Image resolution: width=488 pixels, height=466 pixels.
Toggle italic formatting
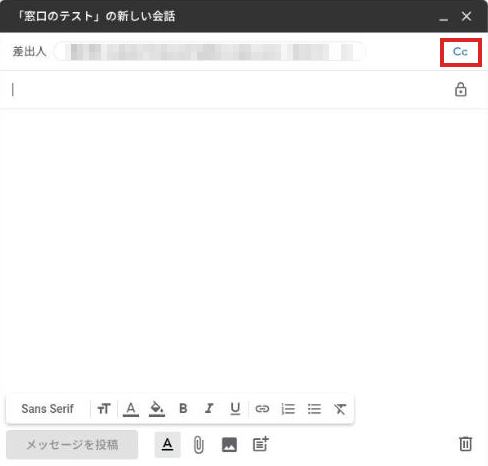pos(209,408)
